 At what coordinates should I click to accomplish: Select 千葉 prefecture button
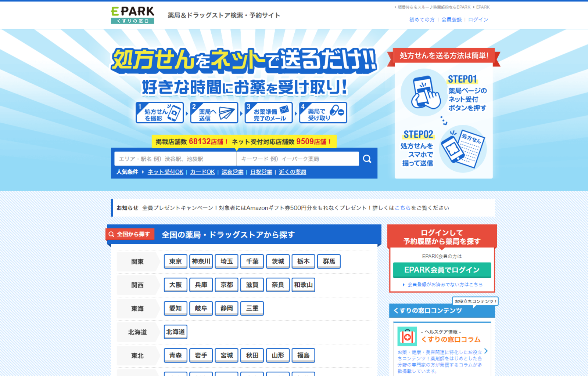252,261
